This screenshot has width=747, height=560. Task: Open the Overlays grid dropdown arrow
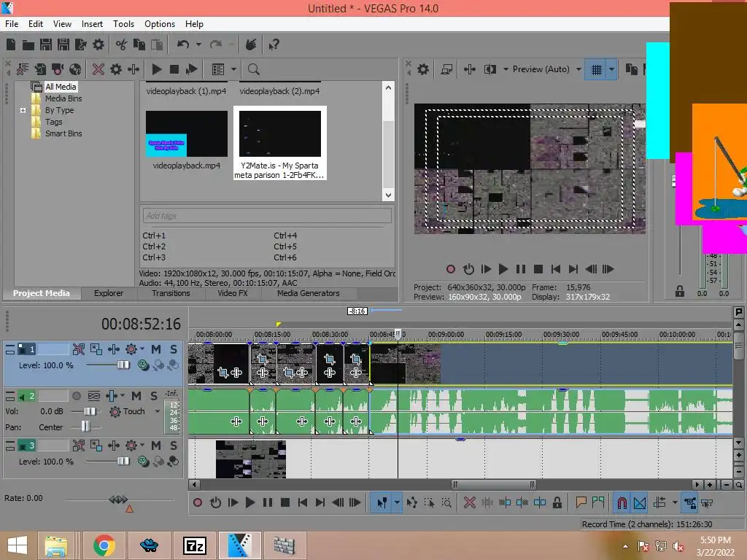pos(612,69)
